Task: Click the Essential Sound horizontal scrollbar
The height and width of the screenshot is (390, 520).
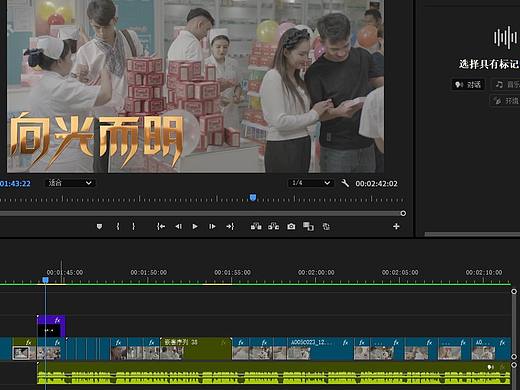Action: (472, 234)
